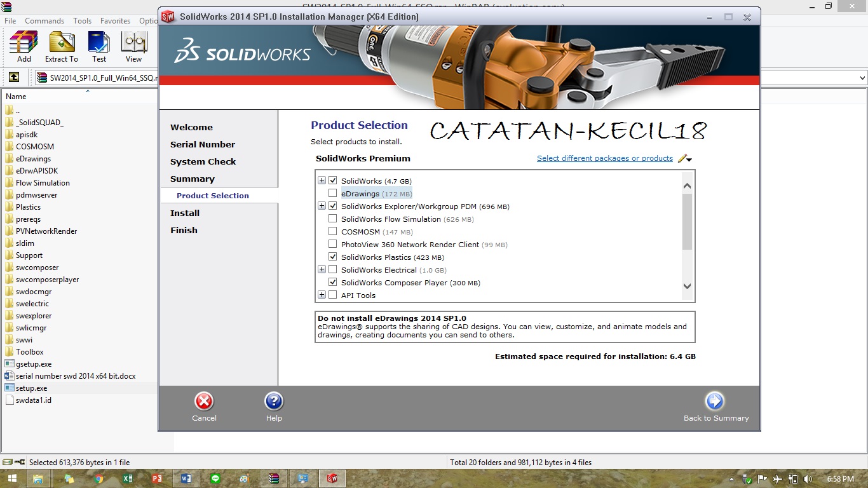Expand the SolidWorks (4.7 GB) tree node
868x488 pixels.
coord(322,180)
